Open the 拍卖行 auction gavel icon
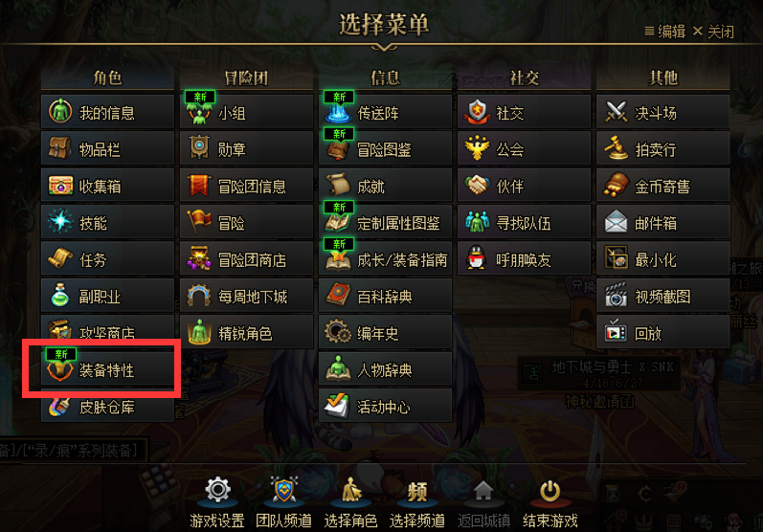This screenshot has height=532, width=763. click(x=616, y=148)
